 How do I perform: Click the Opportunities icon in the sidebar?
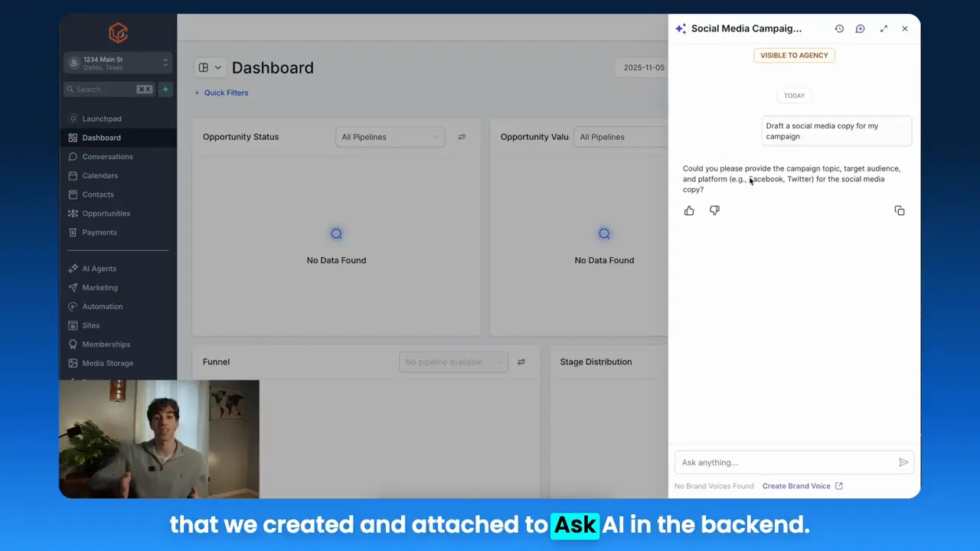coord(72,214)
